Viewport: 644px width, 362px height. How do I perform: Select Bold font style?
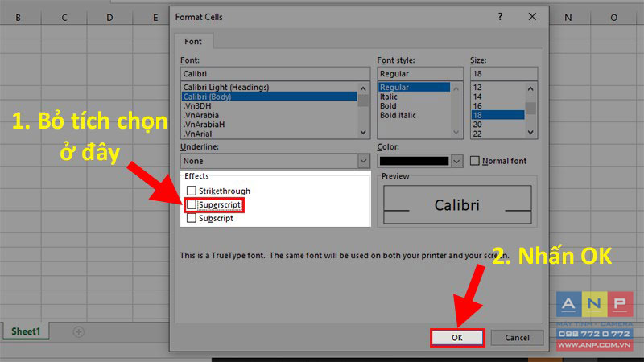pyautogui.click(x=414, y=106)
